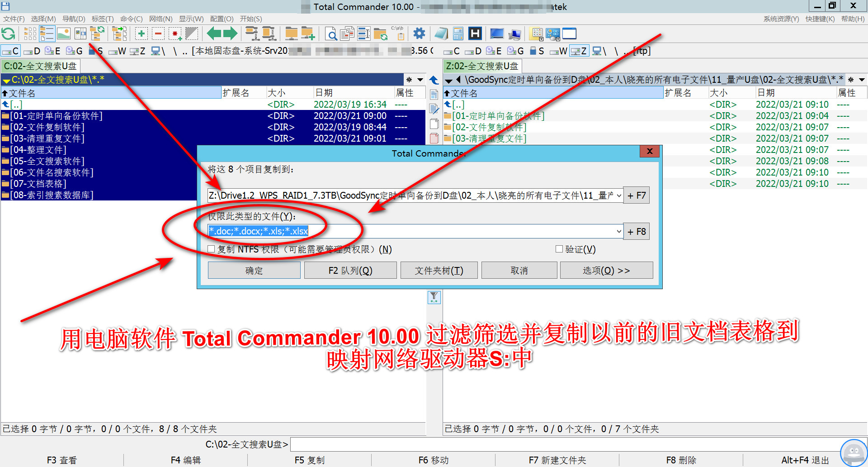Select drive D in left drive bar

pos(32,51)
